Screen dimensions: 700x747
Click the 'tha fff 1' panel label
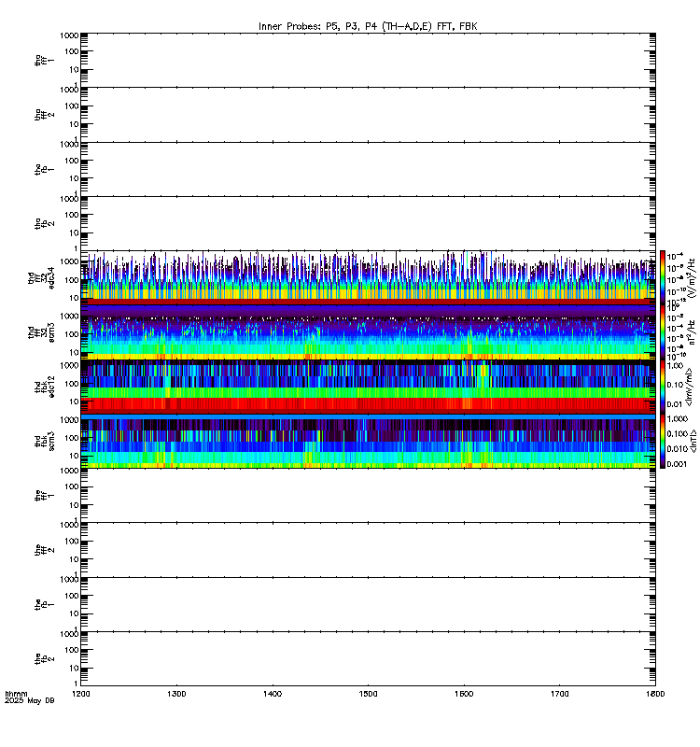click(x=44, y=60)
